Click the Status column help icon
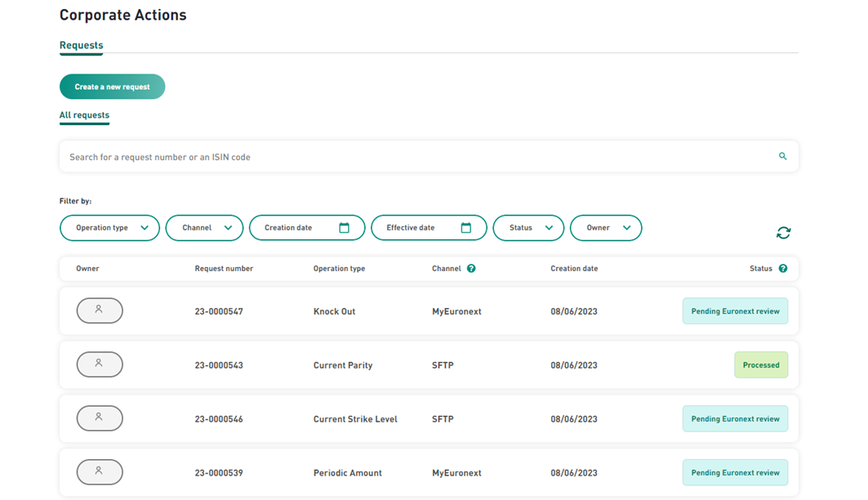 click(782, 268)
